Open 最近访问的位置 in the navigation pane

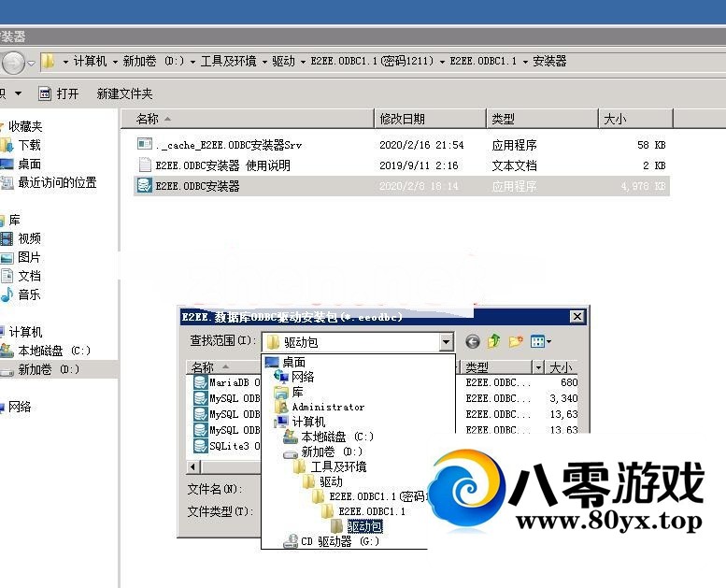tap(57, 182)
